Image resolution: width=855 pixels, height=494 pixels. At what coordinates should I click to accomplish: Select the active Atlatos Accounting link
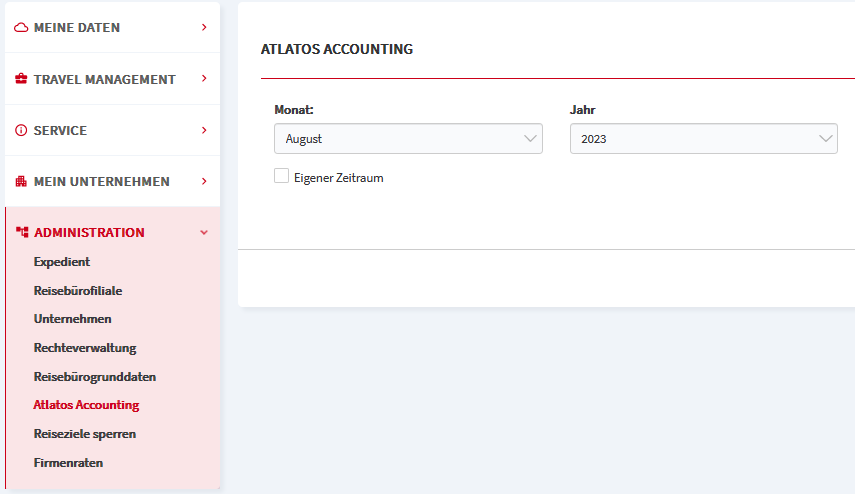click(86, 405)
